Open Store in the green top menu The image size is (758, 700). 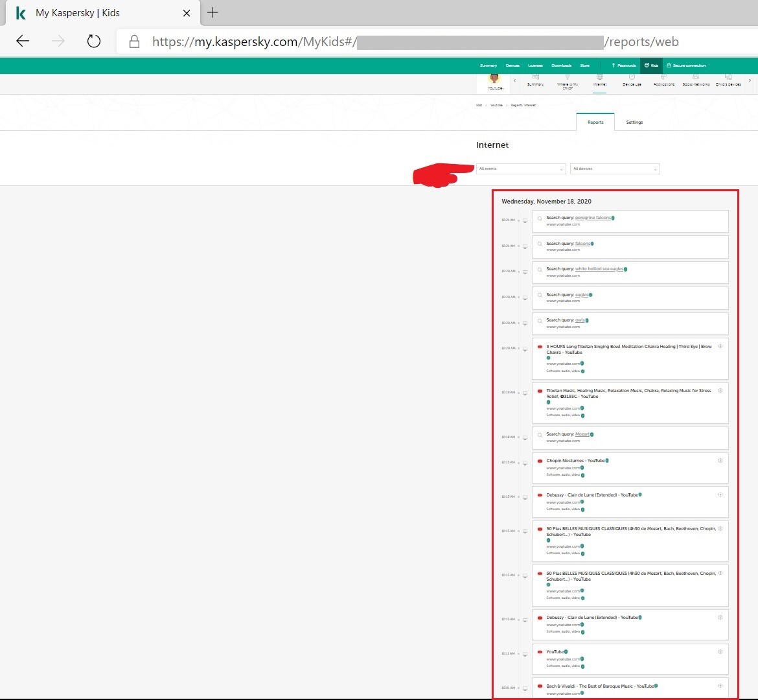(x=584, y=65)
